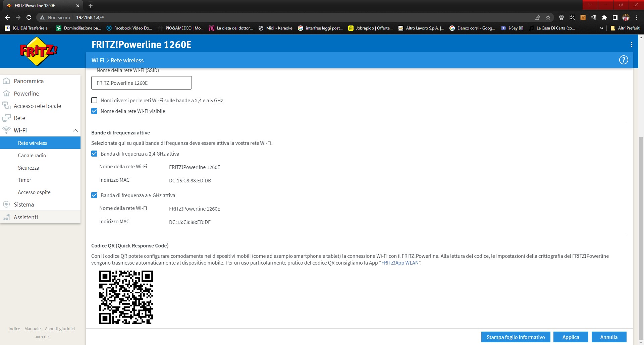
Task: Enable different names for 2,4 and 5 GHz networks
Action: (94, 100)
